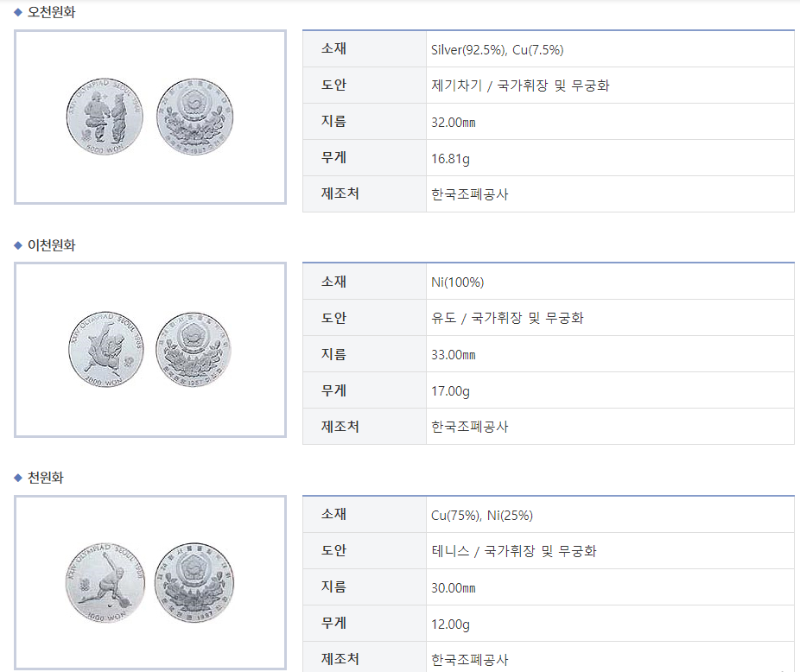800x672 pixels.
Task: Click the diamond bullet beside 이천원화
Action: click(18, 245)
